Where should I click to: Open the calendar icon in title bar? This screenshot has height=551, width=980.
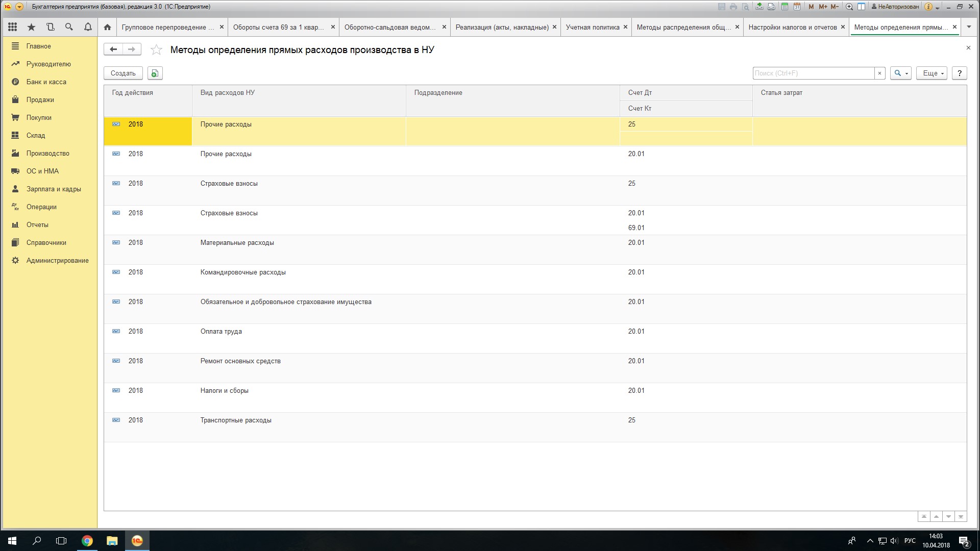tap(797, 7)
